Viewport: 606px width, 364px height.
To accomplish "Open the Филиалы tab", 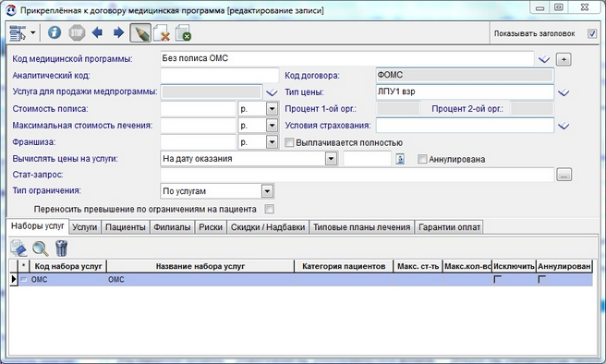I will (x=172, y=227).
